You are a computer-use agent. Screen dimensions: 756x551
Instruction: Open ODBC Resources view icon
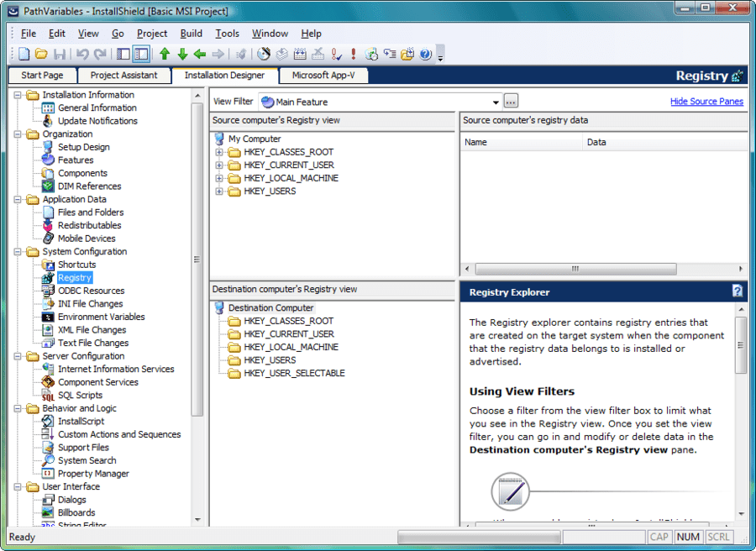click(48, 291)
